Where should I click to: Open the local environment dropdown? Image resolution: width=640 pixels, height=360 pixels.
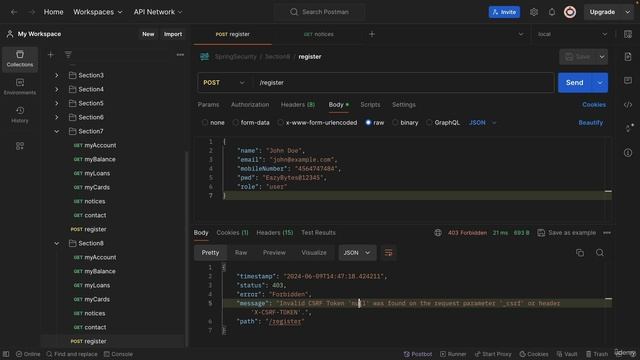(572, 34)
